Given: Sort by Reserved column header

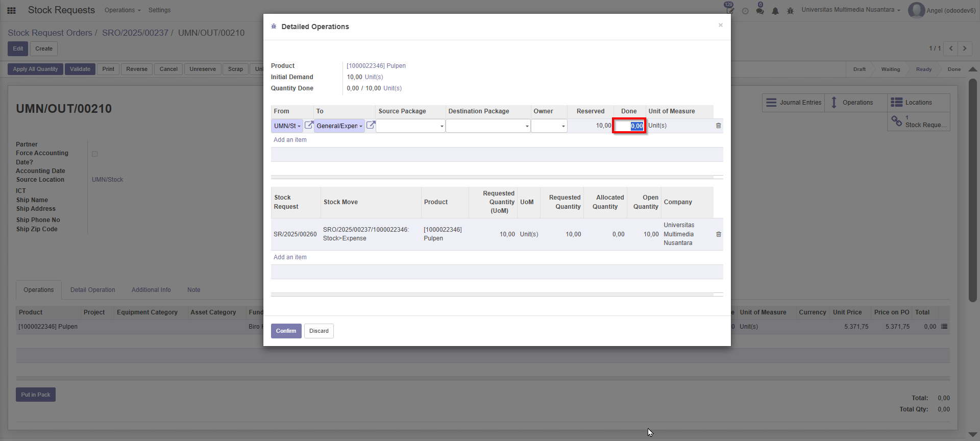Looking at the screenshot, I should [x=590, y=111].
